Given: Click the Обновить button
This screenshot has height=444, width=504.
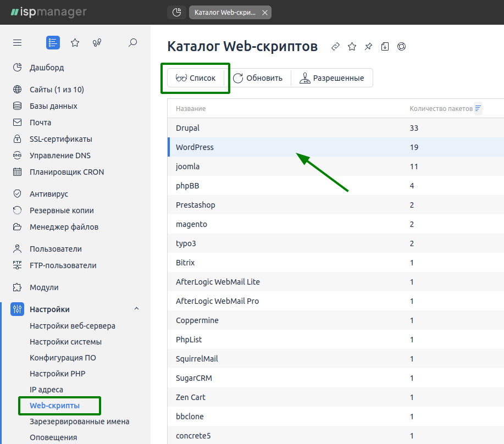Looking at the screenshot, I should (x=258, y=78).
